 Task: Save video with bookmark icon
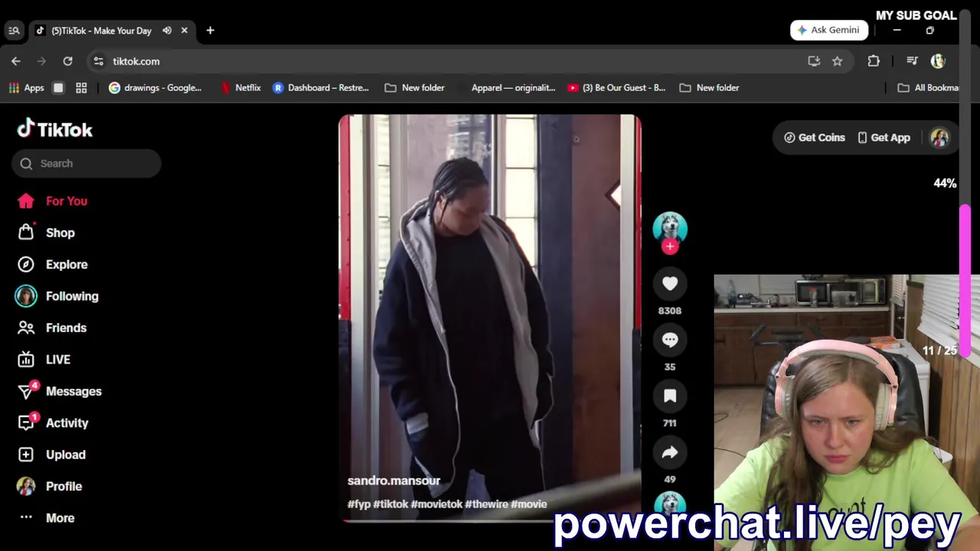point(670,396)
